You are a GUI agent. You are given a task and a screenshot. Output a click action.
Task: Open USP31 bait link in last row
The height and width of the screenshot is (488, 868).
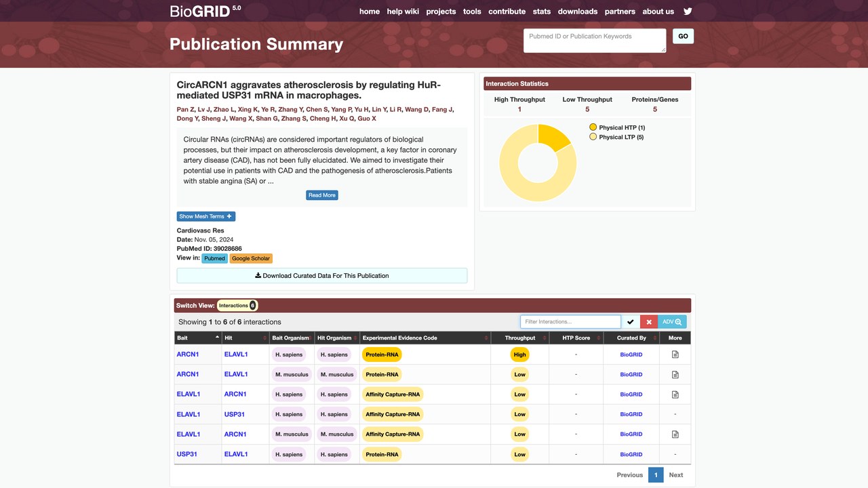click(x=187, y=454)
